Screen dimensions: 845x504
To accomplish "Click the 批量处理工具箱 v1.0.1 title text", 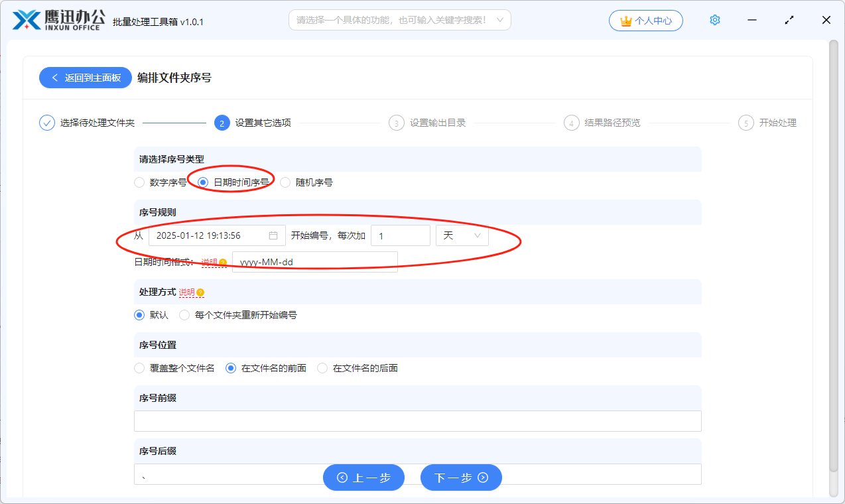I will click(159, 22).
